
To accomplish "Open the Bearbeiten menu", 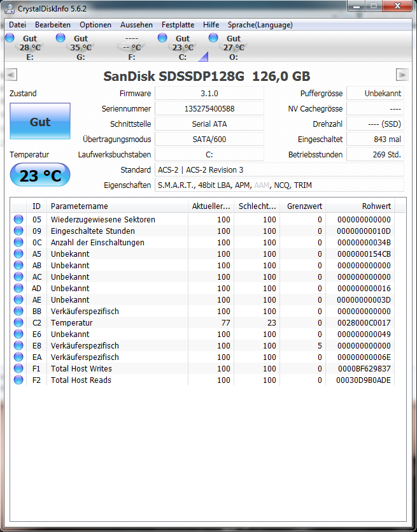I will 53,25.
